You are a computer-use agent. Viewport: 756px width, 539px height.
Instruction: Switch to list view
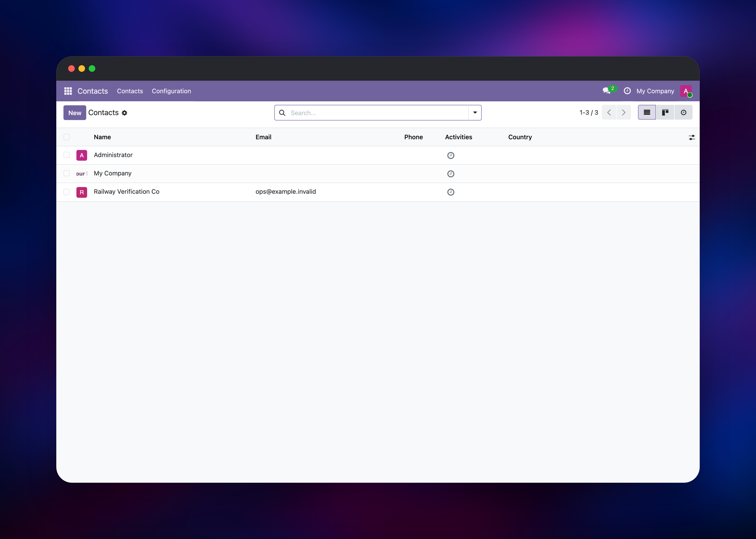(x=647, y=113)
